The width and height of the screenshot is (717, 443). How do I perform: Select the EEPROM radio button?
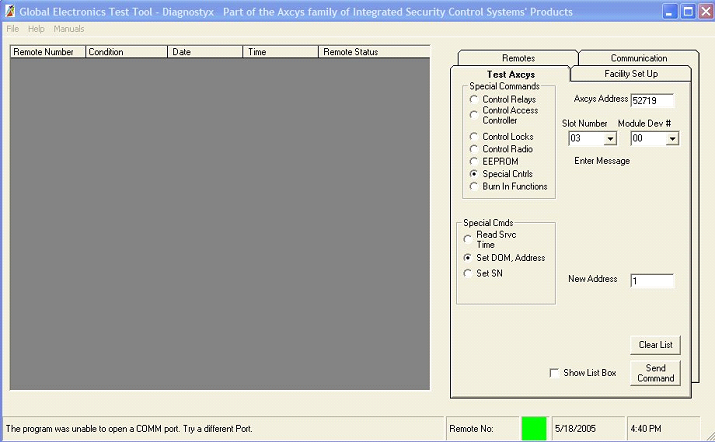(x=474, y=161)
